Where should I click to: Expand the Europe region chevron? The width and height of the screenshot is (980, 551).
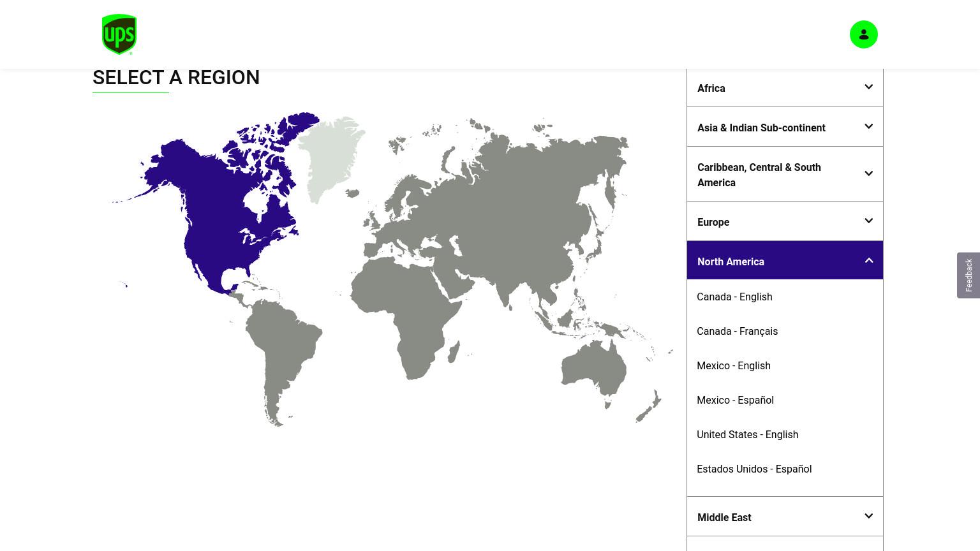[x=868, y=221]
